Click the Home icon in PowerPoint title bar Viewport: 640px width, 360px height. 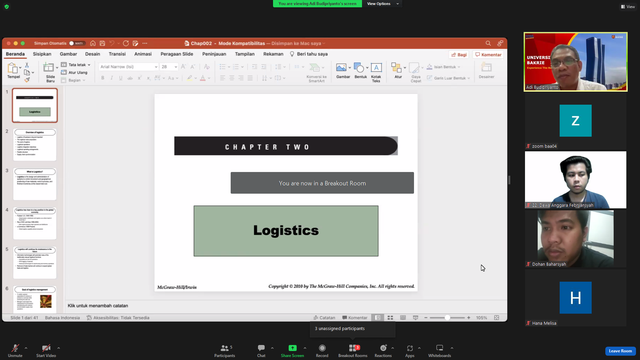click(93, 43)
